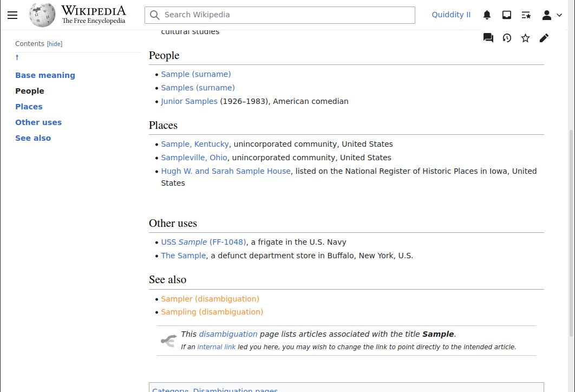Open Sample (surname) link

click(196, 74)
